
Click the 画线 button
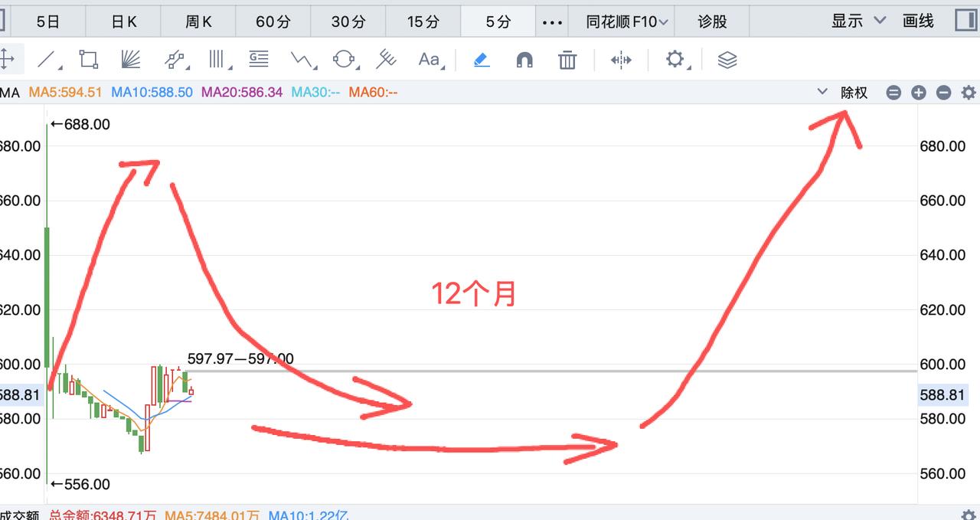coord(918,22)
